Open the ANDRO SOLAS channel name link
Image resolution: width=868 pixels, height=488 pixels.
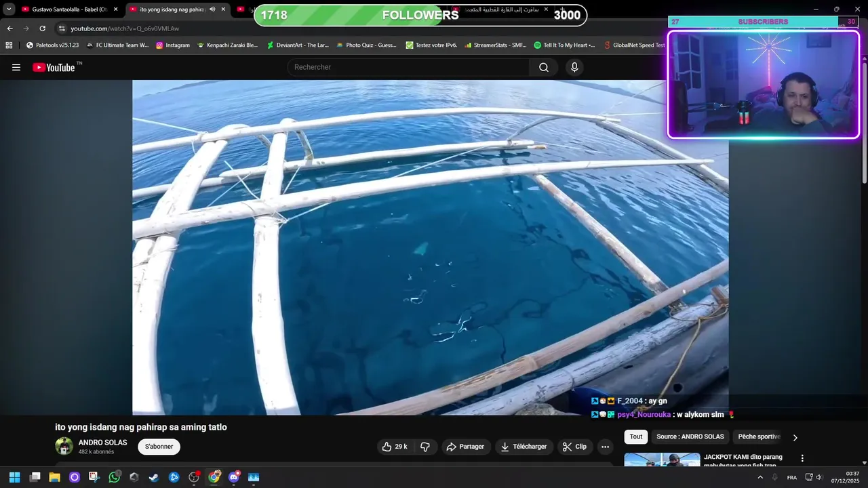point(102,443)
